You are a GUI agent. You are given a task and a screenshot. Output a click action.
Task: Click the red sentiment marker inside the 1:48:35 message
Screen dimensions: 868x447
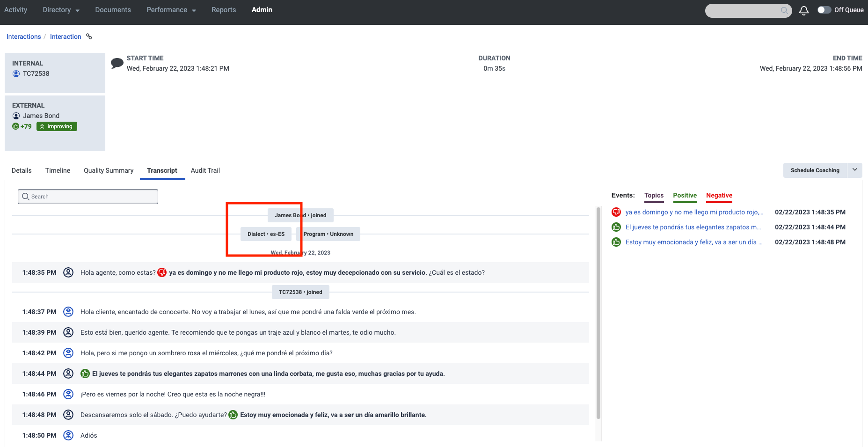point(162,272)
